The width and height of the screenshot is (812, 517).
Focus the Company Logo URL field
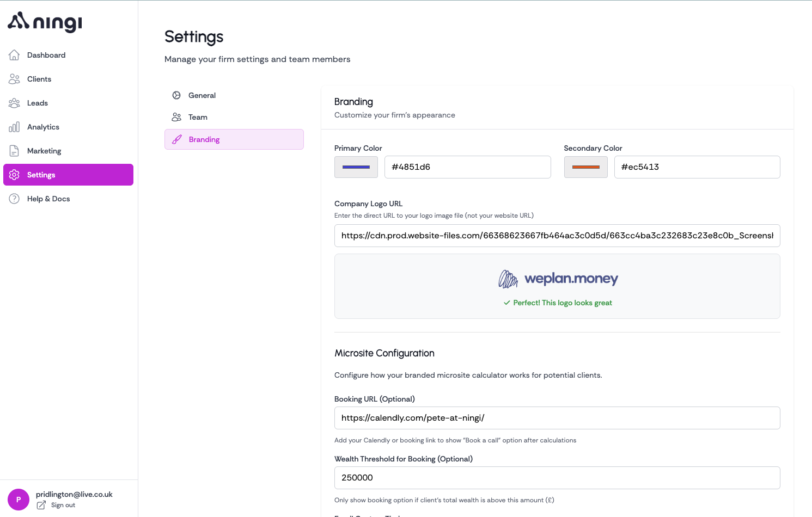pyautogui.click(x=557, y=236)
